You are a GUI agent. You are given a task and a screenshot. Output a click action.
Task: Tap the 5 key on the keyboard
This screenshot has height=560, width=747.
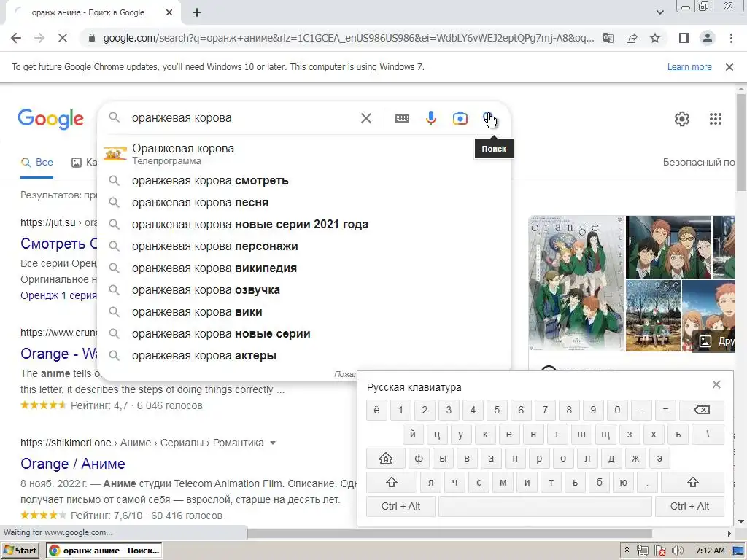[x=497, y=410]
